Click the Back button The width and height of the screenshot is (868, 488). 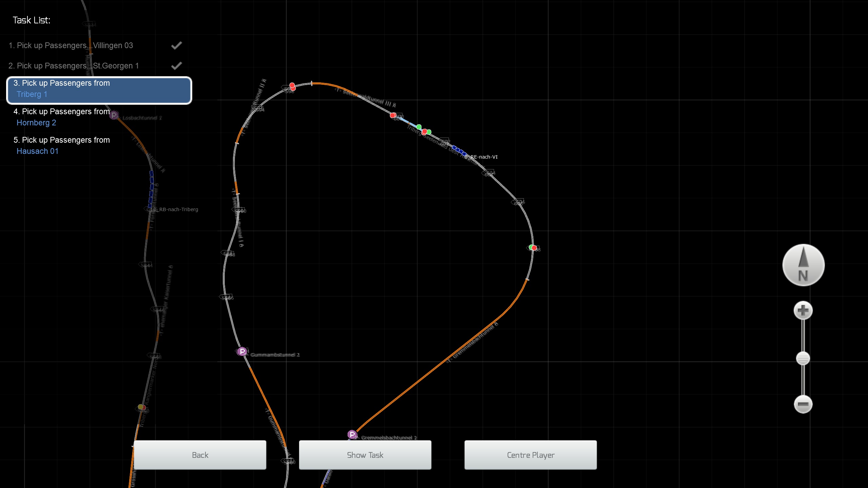point(200,455)
